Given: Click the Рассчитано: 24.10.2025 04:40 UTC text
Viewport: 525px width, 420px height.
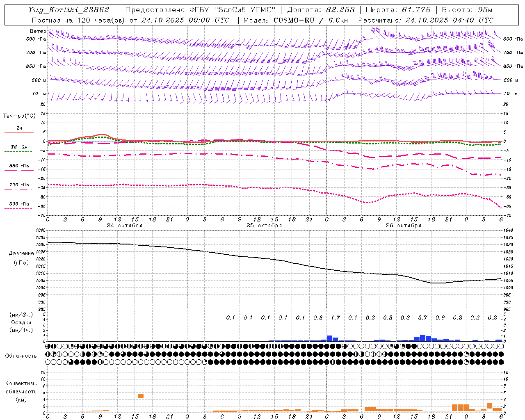Looking at the screenshot, I should click(426, 20).
